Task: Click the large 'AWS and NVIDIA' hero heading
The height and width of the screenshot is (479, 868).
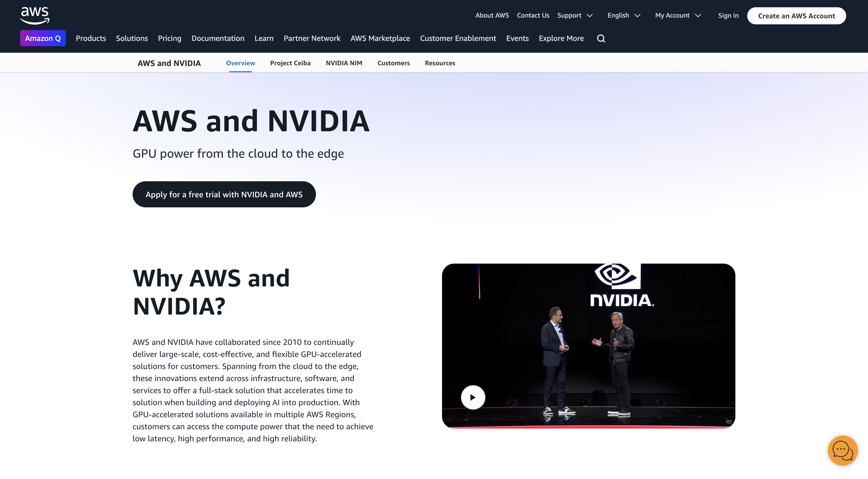Action: point(251,121)
